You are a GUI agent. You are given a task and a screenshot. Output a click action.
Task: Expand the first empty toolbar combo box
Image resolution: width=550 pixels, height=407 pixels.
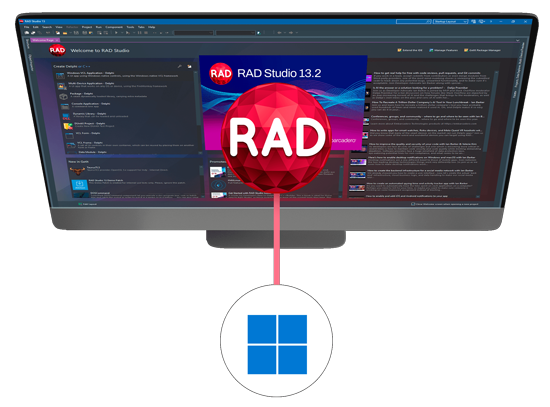tap(193, 33)
